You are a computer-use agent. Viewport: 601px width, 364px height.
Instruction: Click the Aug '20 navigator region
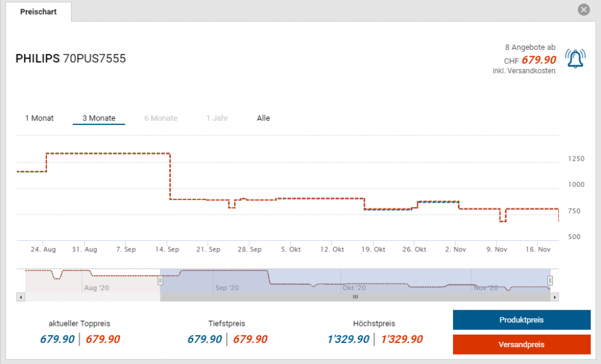(x=96, y=288)
